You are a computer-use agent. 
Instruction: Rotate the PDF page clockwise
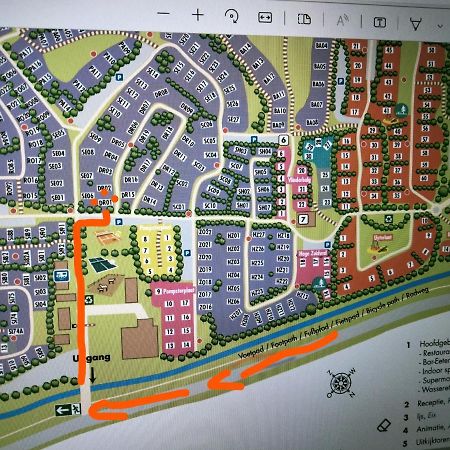pos(231,16)
